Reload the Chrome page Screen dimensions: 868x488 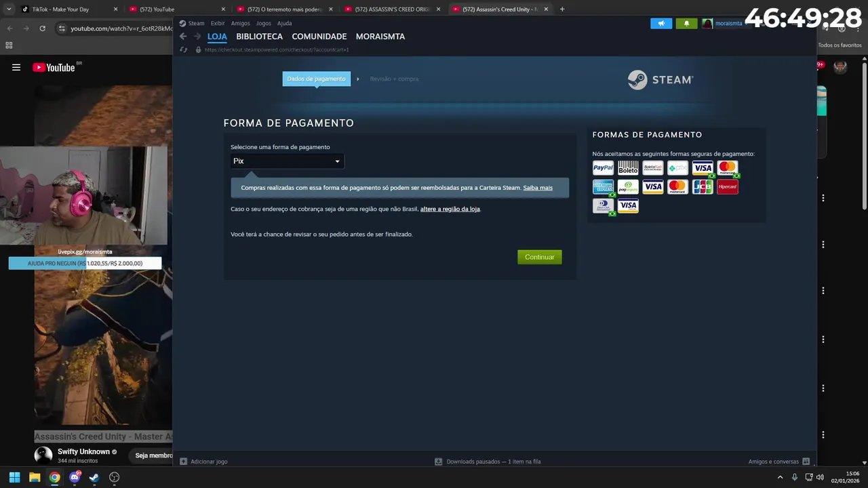[42, 28]
